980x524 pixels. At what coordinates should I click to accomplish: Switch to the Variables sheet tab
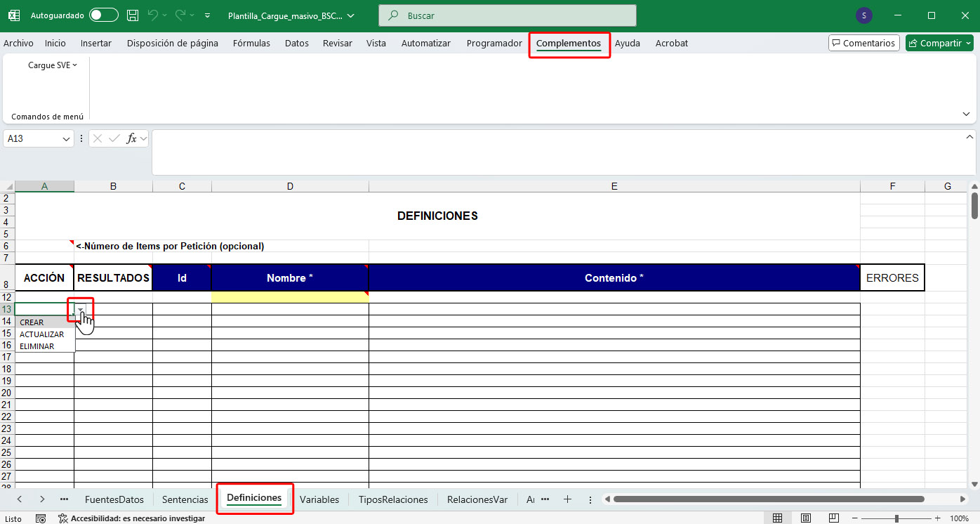[319, 499]
